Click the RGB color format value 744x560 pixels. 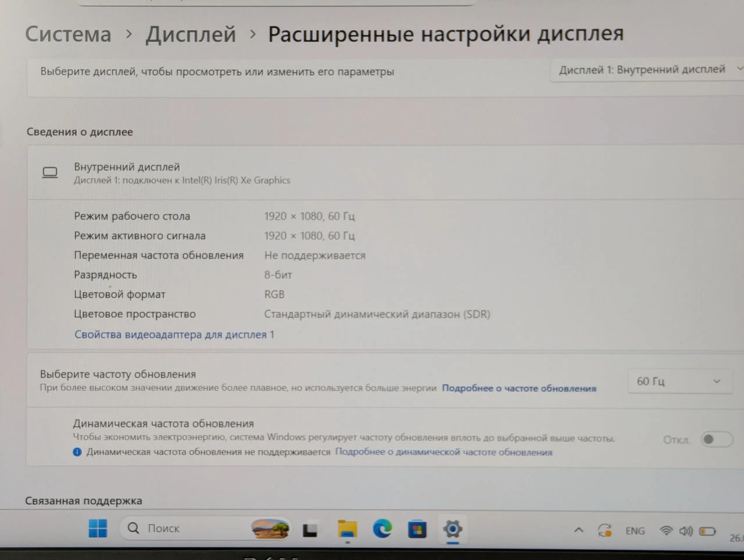274,295
